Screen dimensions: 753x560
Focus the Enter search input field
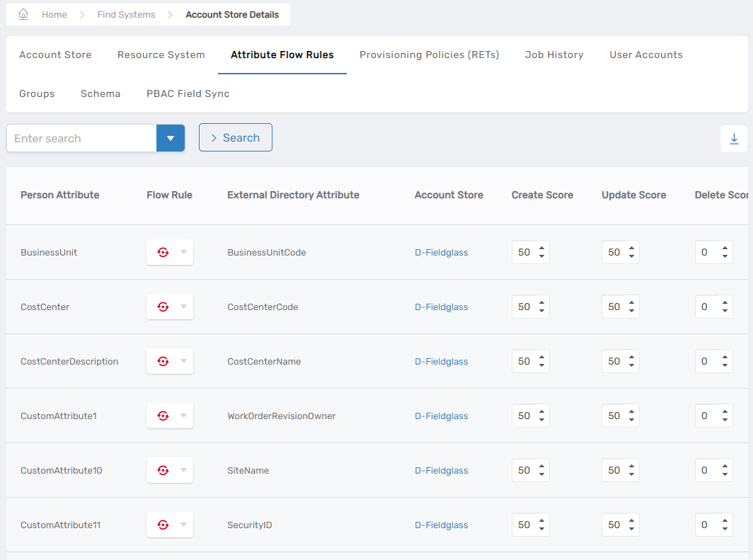pyautogui.click(x=81, y=138)
